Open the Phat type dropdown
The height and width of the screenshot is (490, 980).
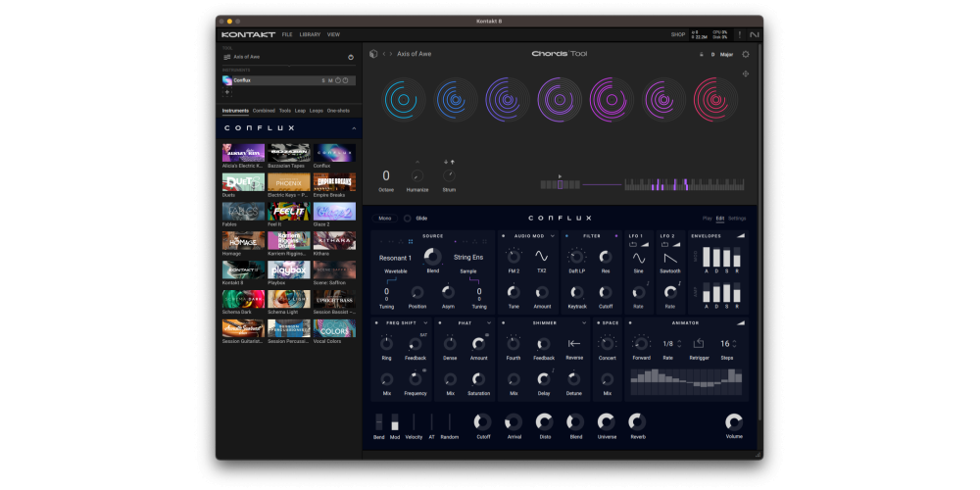coord(489,323)
